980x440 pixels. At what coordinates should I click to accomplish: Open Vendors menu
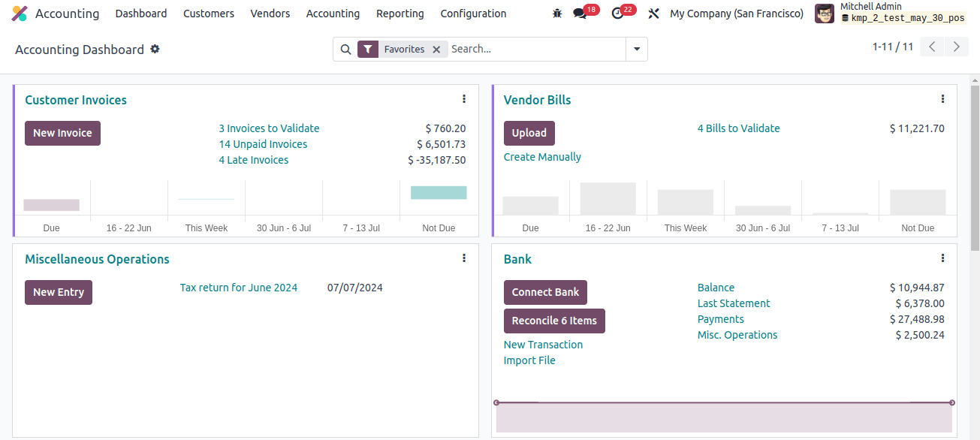pos(270,14)
